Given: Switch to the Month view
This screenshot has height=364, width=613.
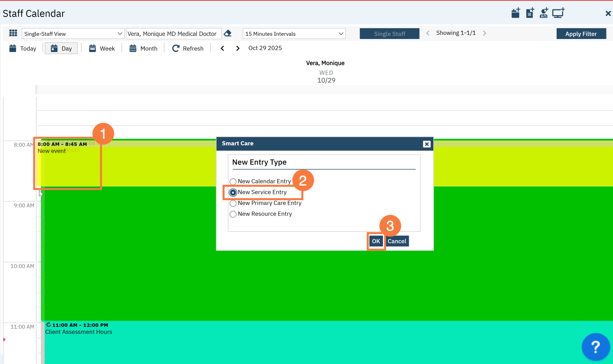Looking at the screenshot, I should [x=143, y=48].
